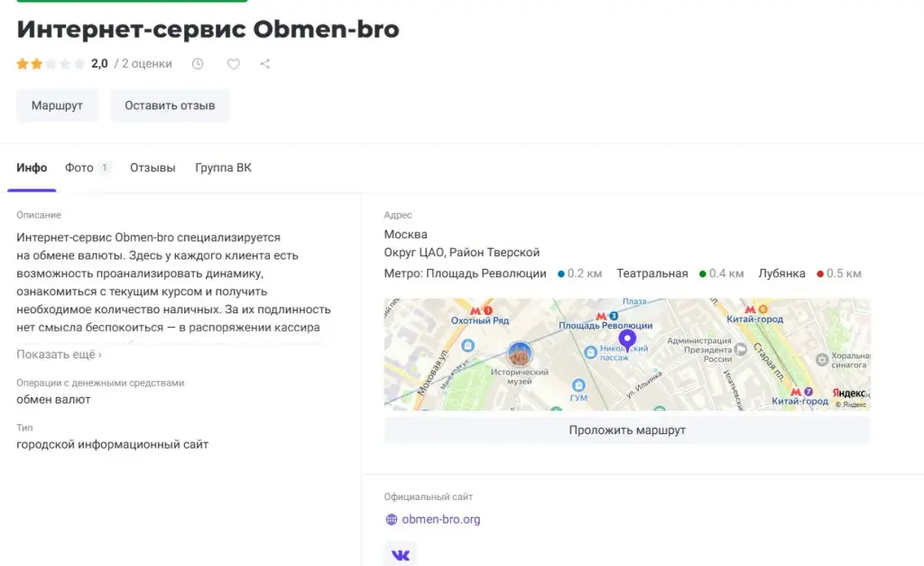Open the Группа ВК tab

[224, 168]
